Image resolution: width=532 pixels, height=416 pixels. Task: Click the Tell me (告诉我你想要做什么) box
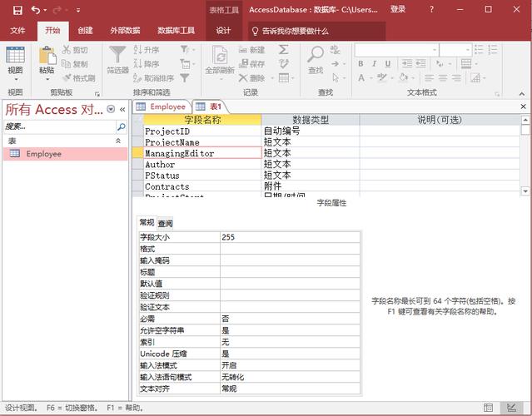click(x=317, y=31)
